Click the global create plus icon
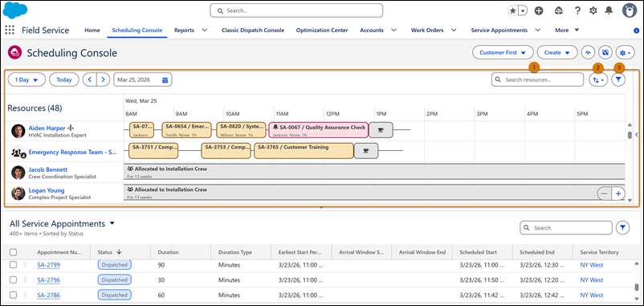The height and width of the screenshot is (306, 644). (x=539, y=11)
